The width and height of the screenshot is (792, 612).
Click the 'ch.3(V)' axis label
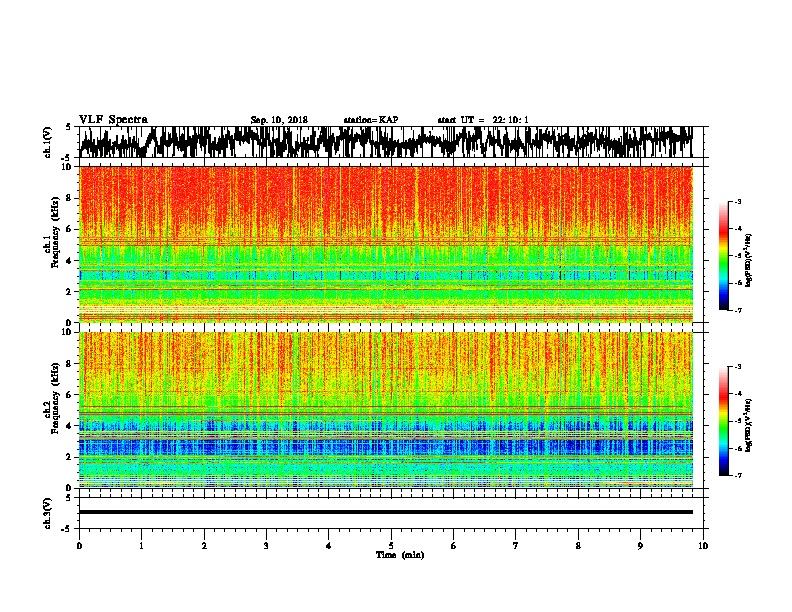pyautogui.click(x=48, y=514)
